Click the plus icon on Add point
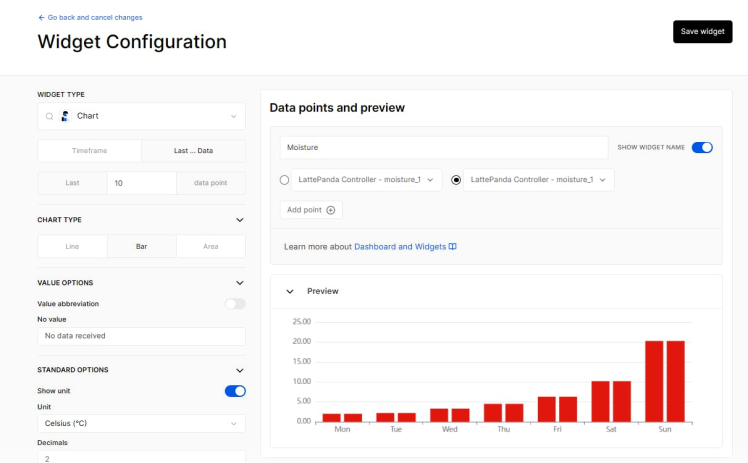Image resolution: width=748 pixels, height=463 pixels. pyautogui.click(x=330, y=210)
